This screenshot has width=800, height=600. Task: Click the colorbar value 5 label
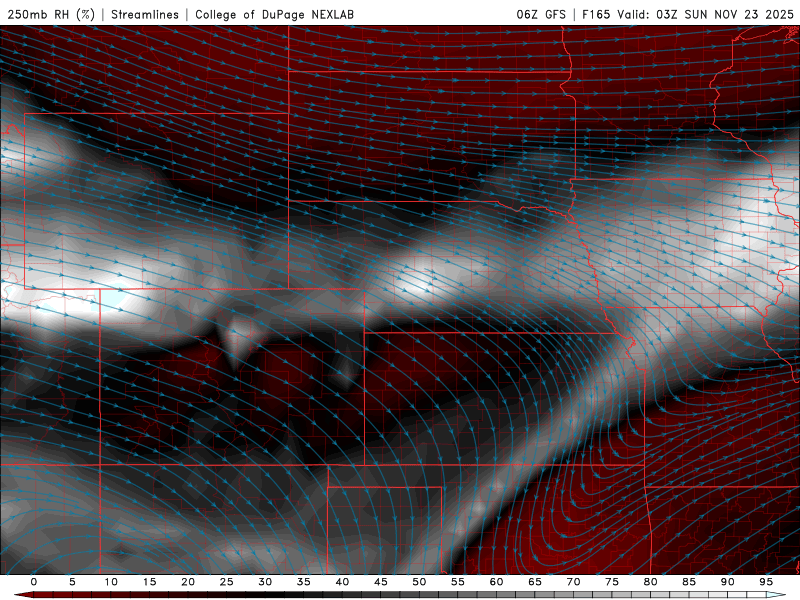coord(72,582)
